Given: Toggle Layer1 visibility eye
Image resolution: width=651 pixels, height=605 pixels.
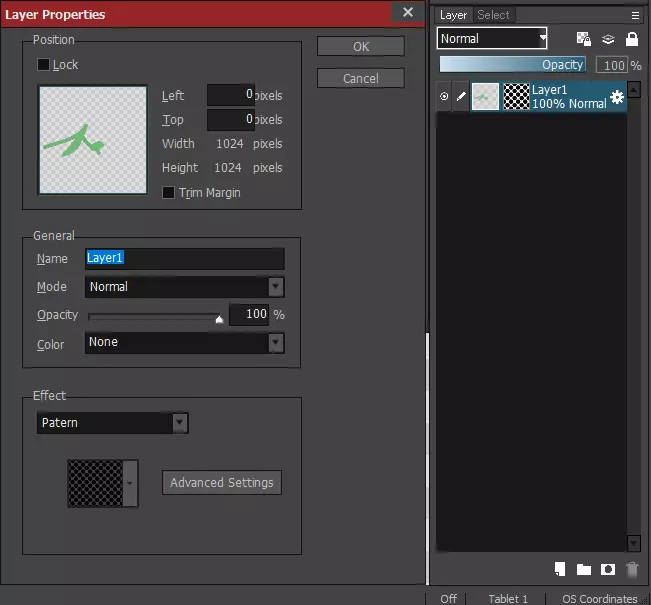Looking at the screenshot, I should [x=444, y=96].
